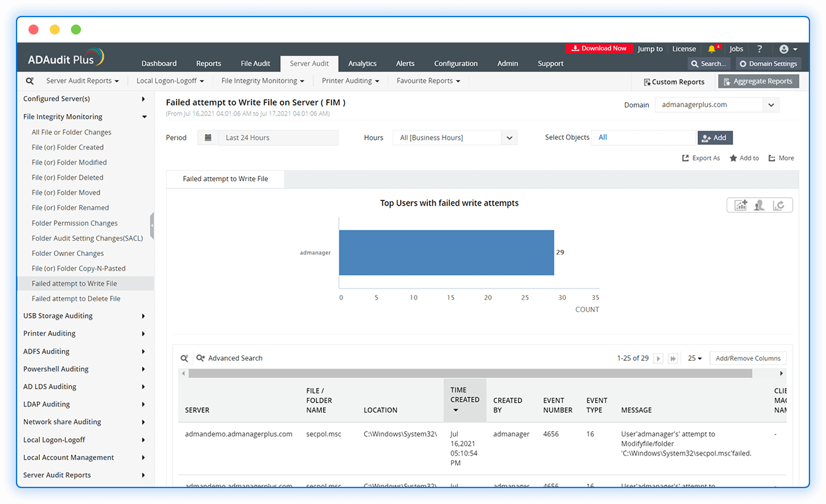Switch to the File Audit tab
Screen dimensions: 826x504
[x=255, y=64]
